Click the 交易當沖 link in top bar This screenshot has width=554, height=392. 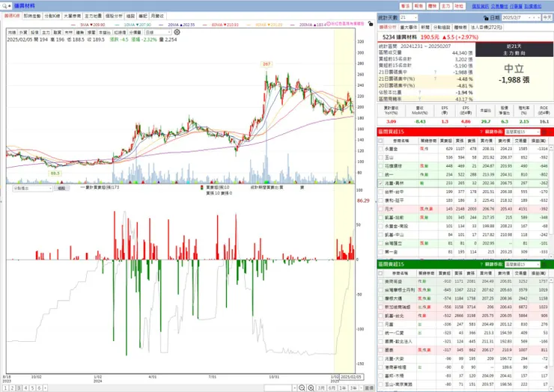tap(499, 6)
